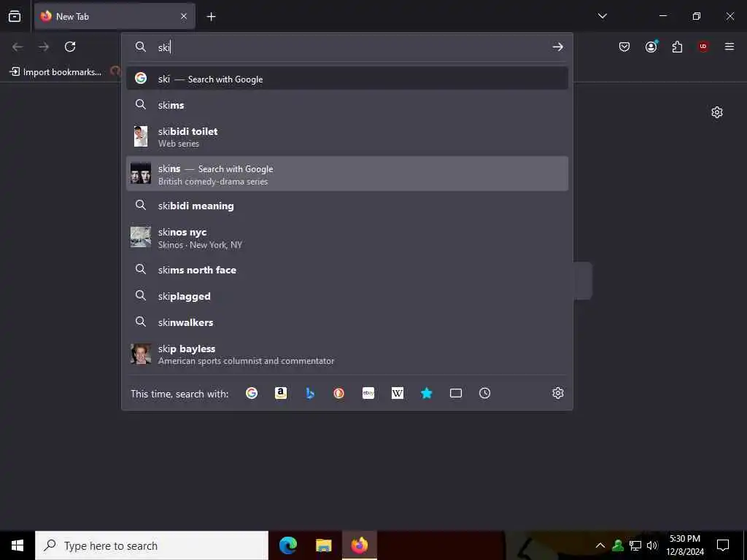Image resolution: width=747 pixels, height=560 pixels.
Task: Show hidden system tray icons
Action: click(600, 545)
